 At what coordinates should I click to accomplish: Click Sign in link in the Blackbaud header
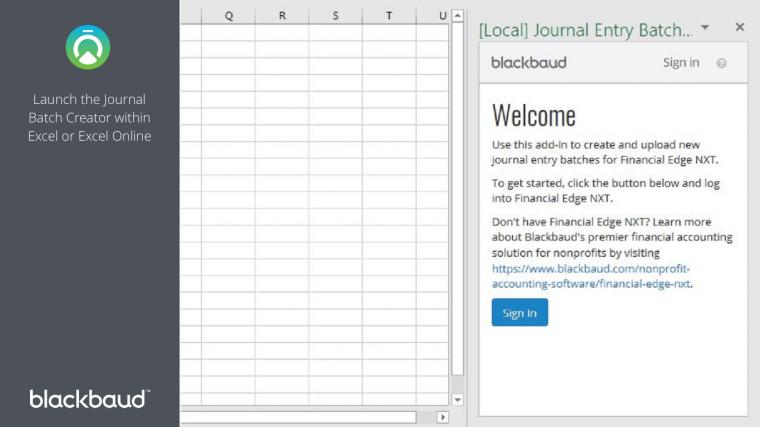tap(681, 63)
